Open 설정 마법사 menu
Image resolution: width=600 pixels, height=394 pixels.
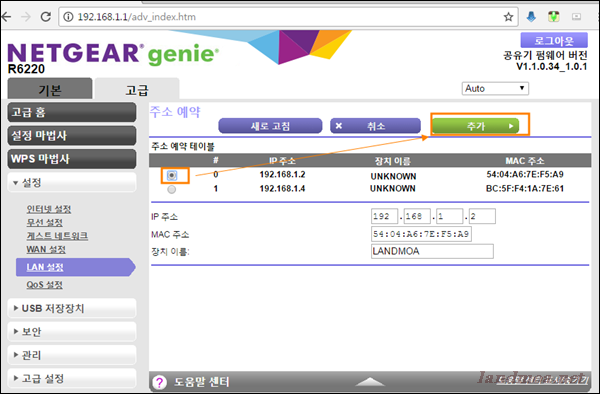pyautogui.click(x=72, y=135)
